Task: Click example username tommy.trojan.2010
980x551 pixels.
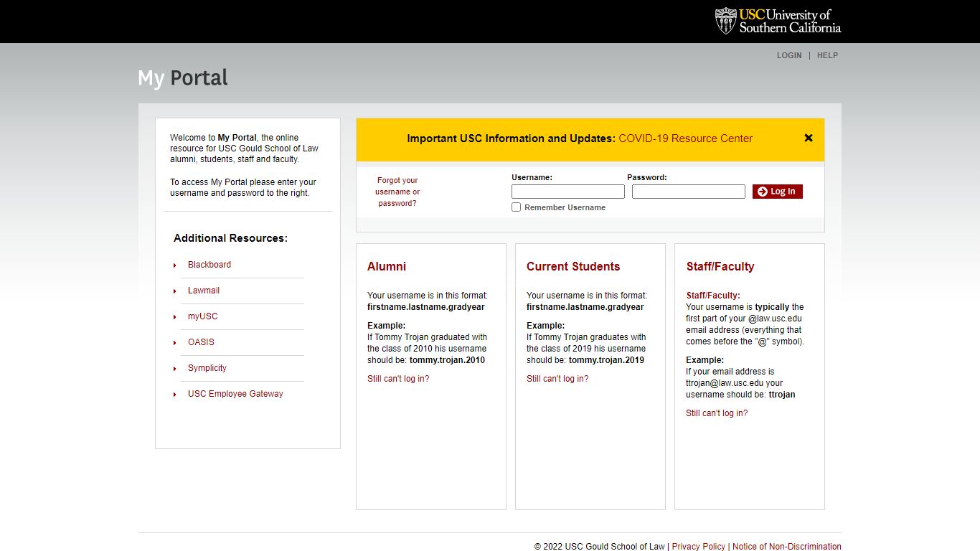Action: click(447, 360)
